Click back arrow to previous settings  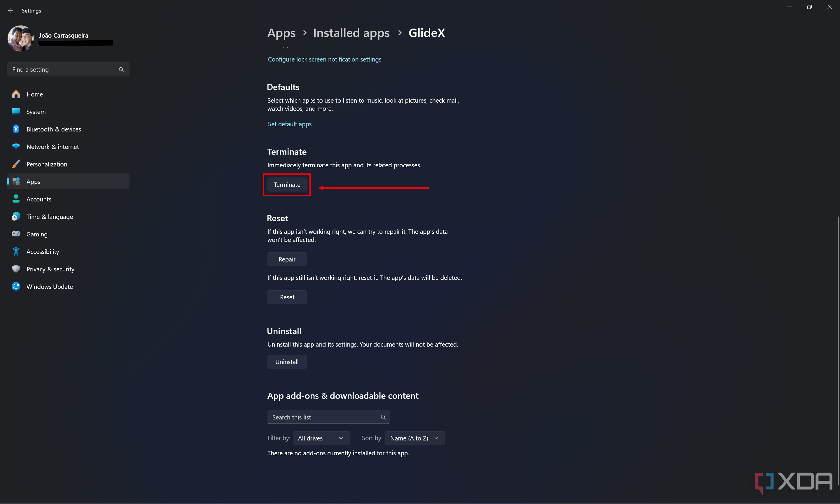pyautogui.click(x=11, y=10)
